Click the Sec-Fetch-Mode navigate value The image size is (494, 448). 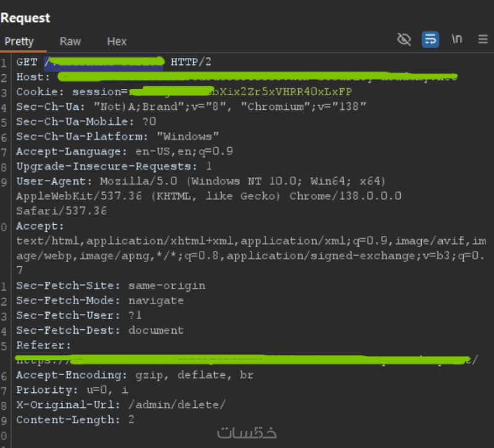click(x=156, y=300)
